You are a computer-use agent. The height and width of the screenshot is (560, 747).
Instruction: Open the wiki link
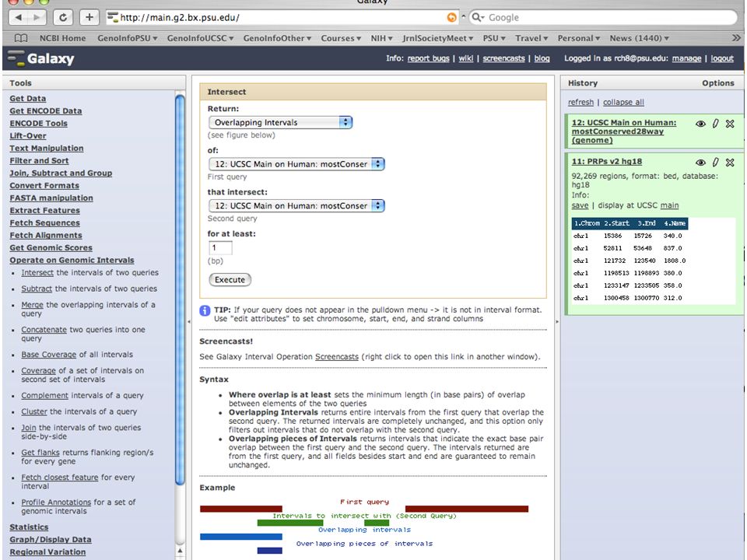[465, 58]
